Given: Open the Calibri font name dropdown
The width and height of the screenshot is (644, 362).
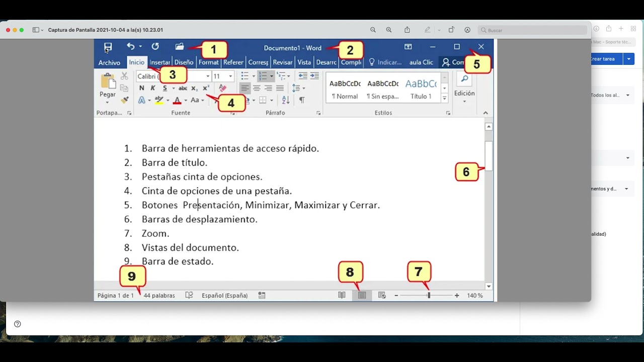Looking at the screenshot, I should [x=207, y=76].
